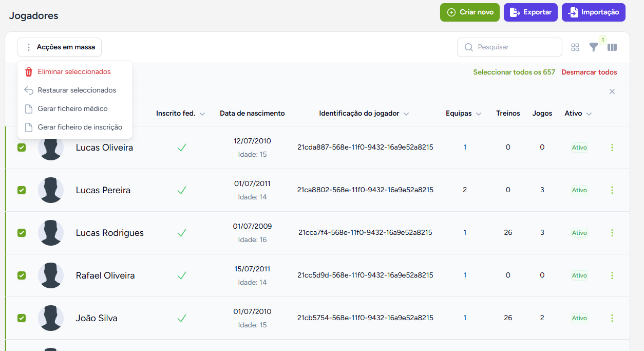Open the filter funnel icon
The width and height of the screenshot is (644, 351).
594,47
